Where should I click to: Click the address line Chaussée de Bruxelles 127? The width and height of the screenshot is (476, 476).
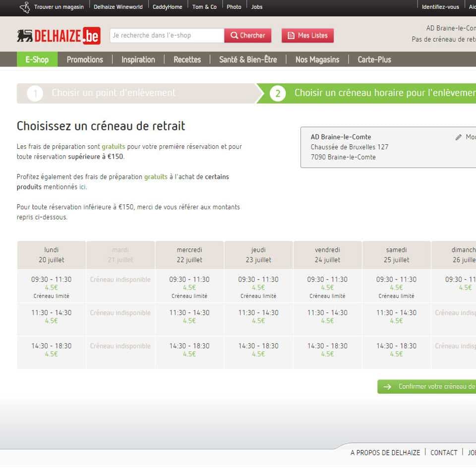click(350, 147)
